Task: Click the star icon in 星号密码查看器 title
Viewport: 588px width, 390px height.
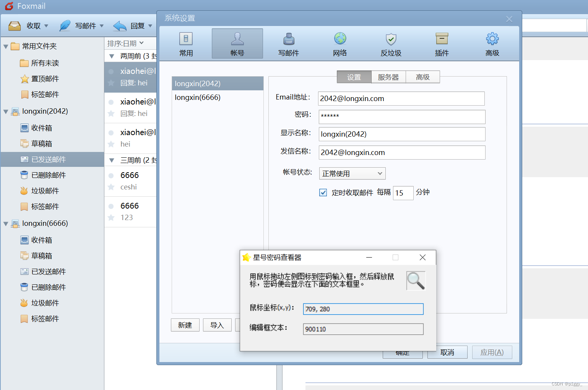Action: pos(247,257)
